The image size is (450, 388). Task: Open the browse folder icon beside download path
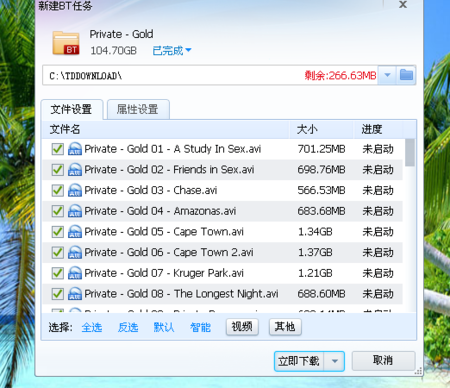(x=406, y=75)
